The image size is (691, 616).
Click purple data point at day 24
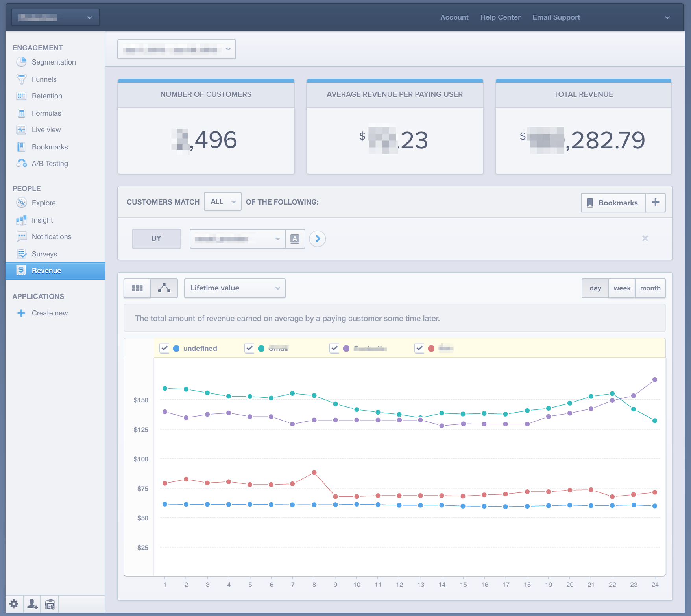click(x=655, y=380)
